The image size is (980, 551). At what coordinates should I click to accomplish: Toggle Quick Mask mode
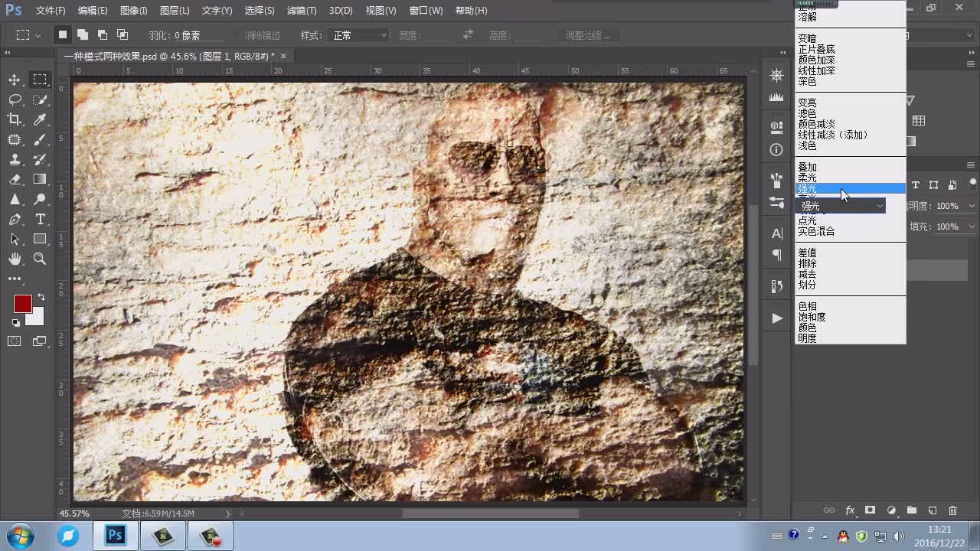pyautogui.click(x=15, y=341)
